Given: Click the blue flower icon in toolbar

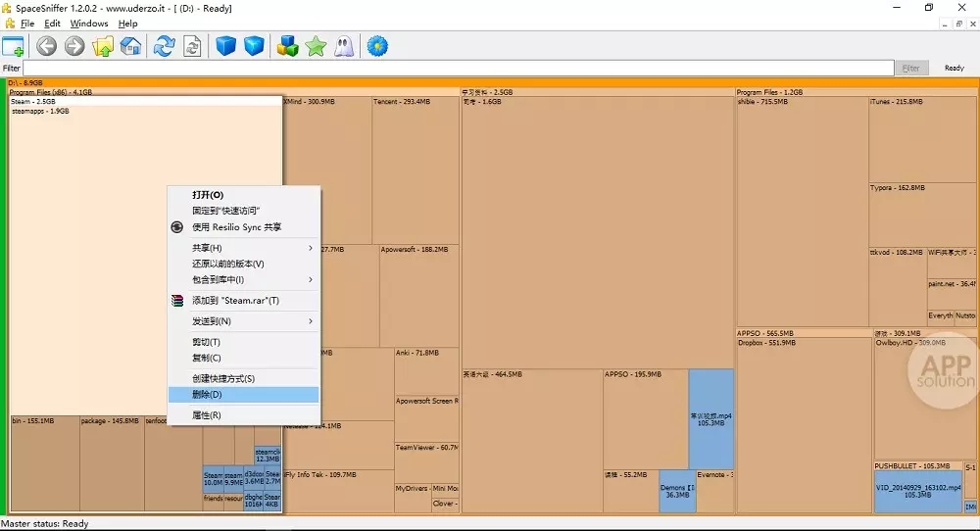Looking at the screenshot, I should pyautogui.click(x=376, y=46).
